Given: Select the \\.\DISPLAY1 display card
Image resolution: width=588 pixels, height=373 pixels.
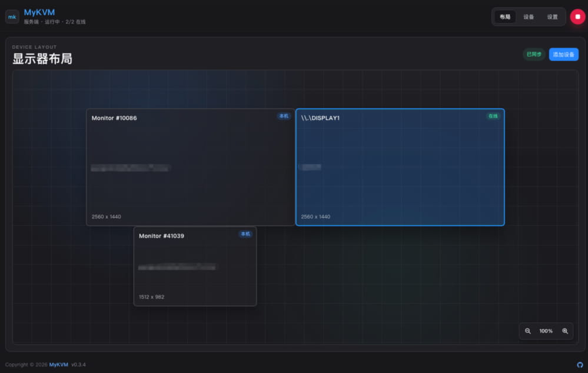Looking at the screenshot, I should tap(400, 167).
